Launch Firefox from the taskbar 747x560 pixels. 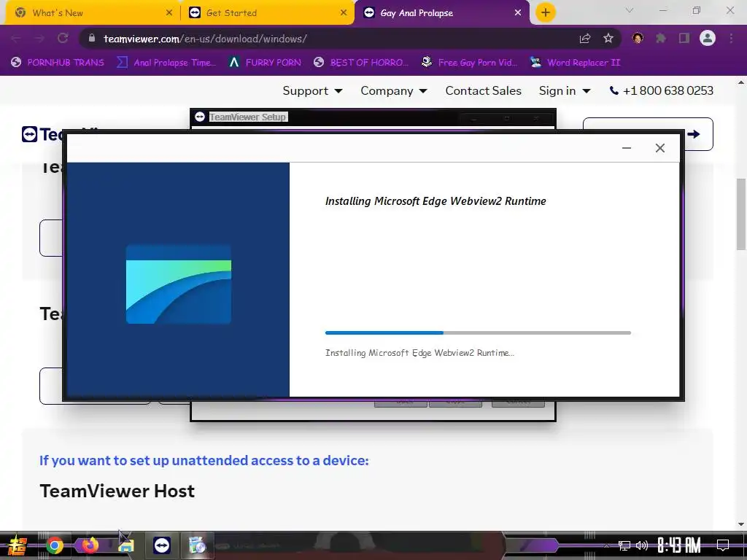click(x=90, y=545)
